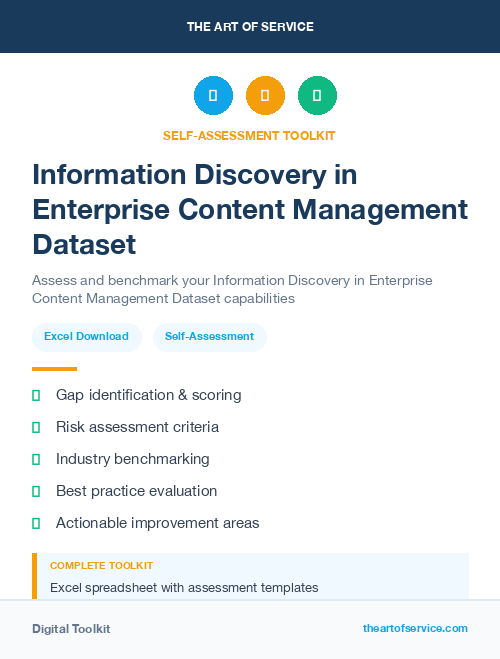Select the text 'Actionable improvement areas'
The image size is (500, 659).
158,523
